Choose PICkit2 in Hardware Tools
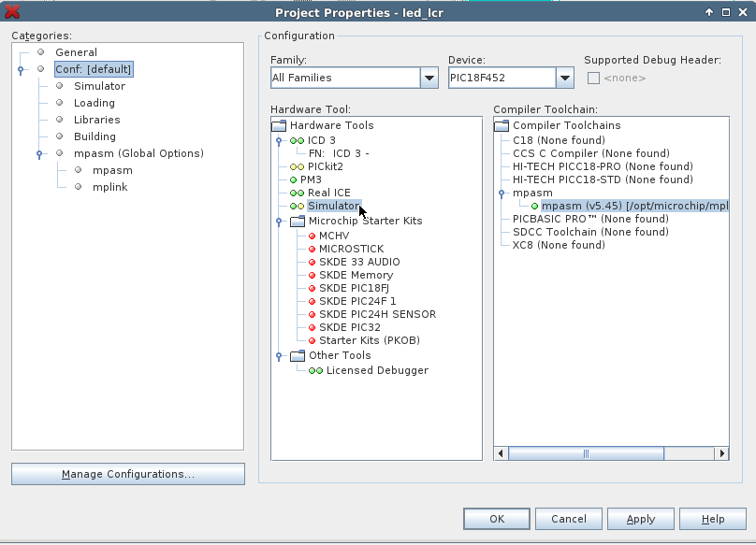Screen dimensions: 756x545 325,166
